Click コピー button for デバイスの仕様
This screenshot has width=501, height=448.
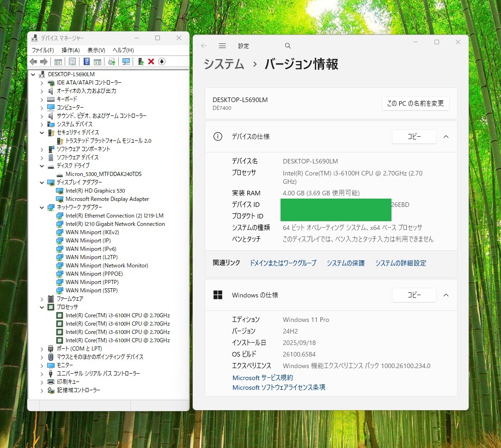pyautogui.click(x=414, y=137)
